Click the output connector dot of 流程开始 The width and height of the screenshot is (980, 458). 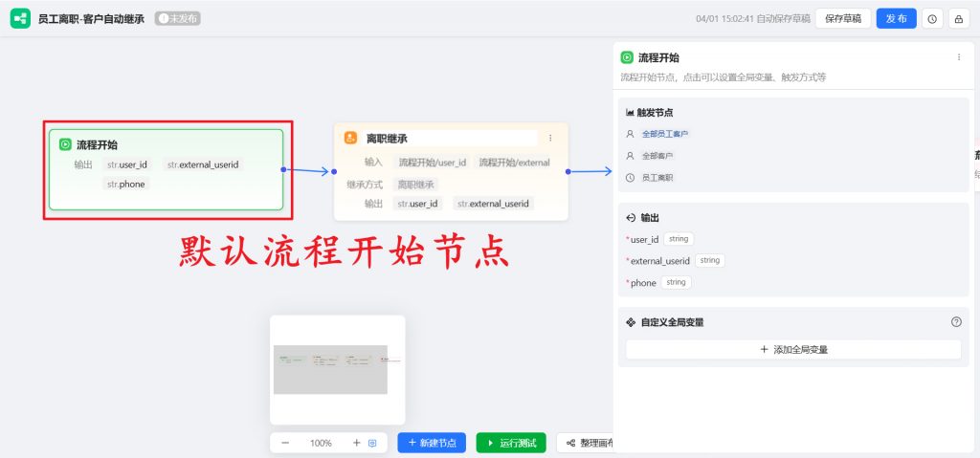[283, 169]
